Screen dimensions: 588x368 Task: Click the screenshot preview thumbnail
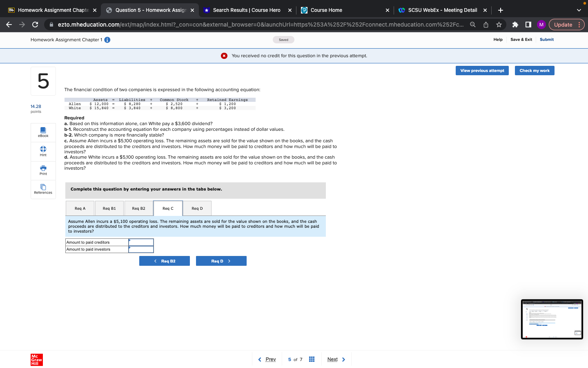[552, 319]
